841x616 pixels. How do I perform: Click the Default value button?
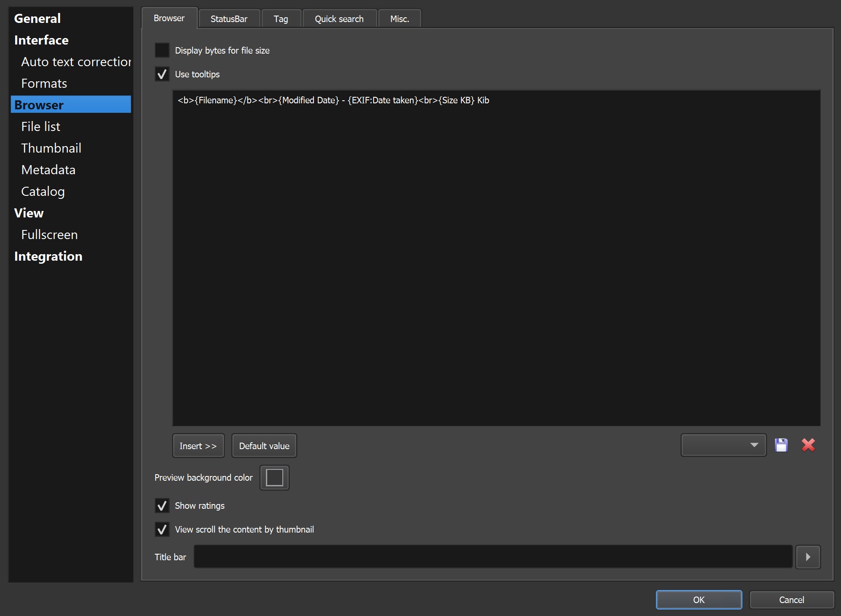click(264, 446)
